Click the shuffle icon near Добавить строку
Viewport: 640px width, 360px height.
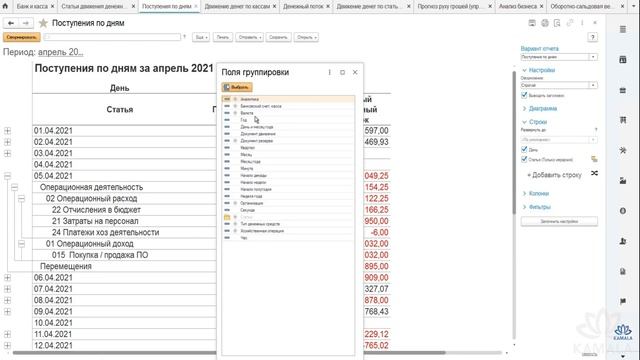coord(594,173)
